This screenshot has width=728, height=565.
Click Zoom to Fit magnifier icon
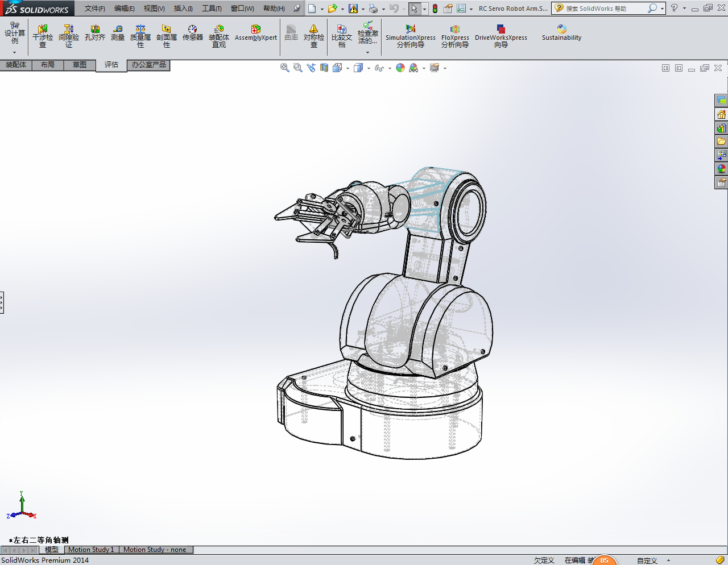pos(285,68)
